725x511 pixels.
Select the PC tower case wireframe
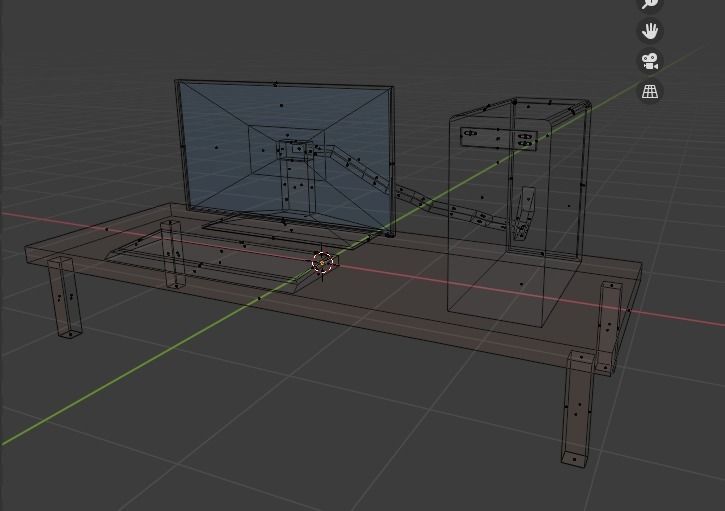point(518,213)
